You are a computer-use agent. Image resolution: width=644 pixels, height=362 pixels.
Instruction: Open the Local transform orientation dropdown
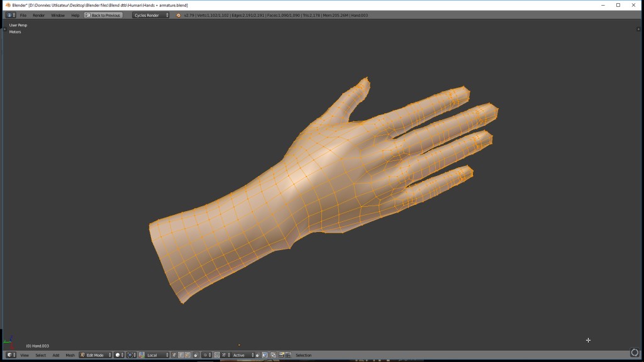point(157,355)
